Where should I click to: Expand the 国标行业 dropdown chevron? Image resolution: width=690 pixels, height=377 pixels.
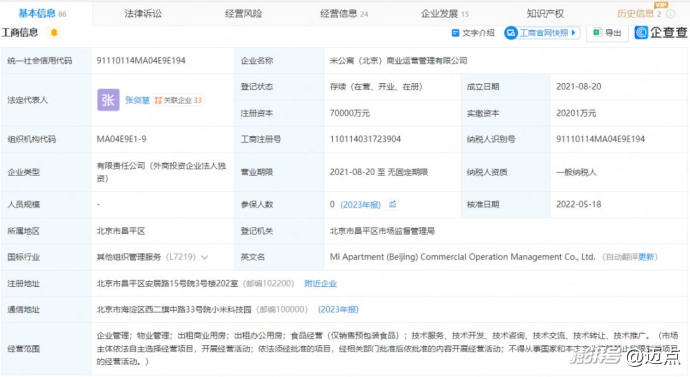(x=204, y=257)
